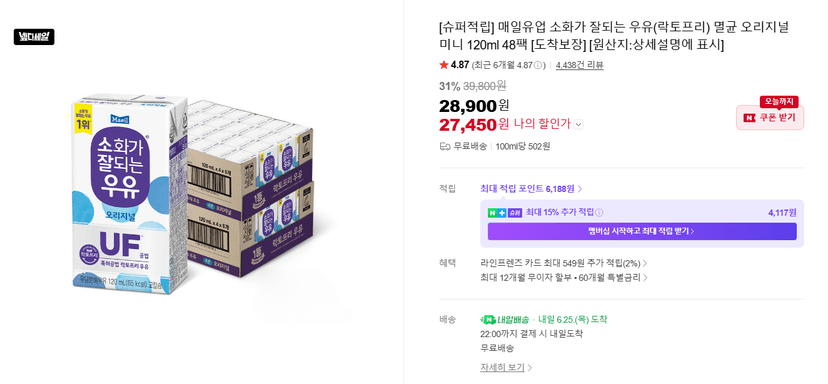828x384 pixels.
Task: Click the red star rating icon
Action: pyautogui.click(x=444, y=65)
